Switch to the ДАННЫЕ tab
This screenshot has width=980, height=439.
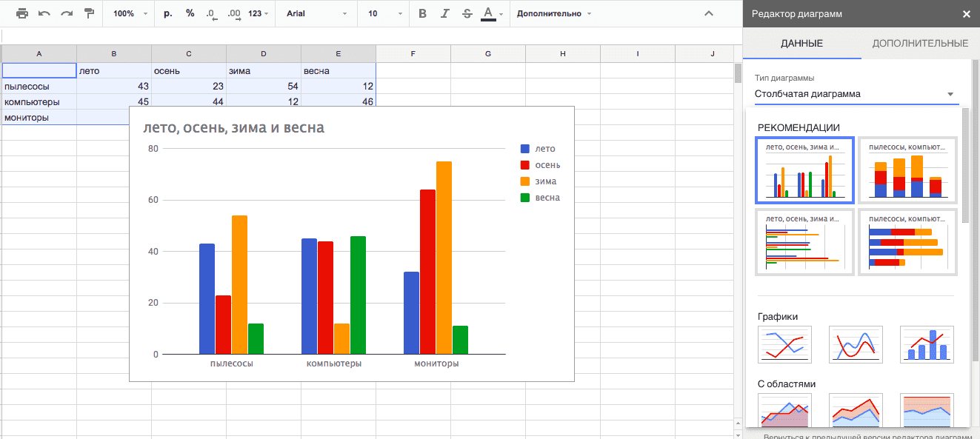click(801, 44)
